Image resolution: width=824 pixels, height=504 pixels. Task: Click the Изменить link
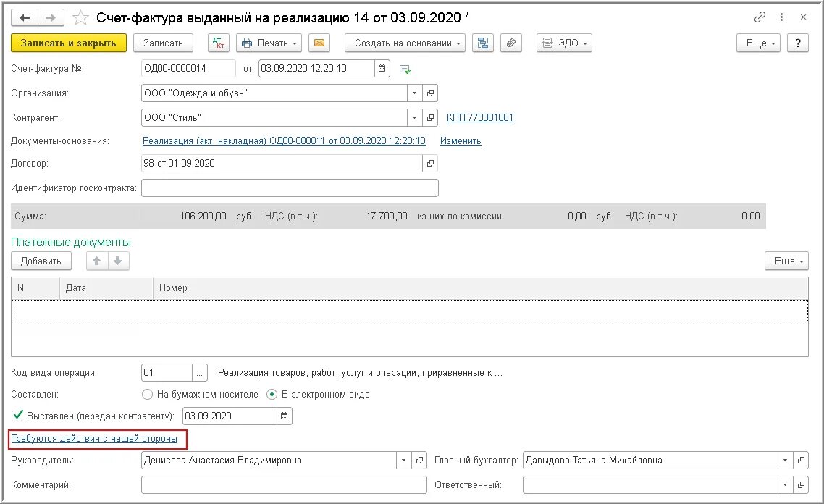[461, 141]
